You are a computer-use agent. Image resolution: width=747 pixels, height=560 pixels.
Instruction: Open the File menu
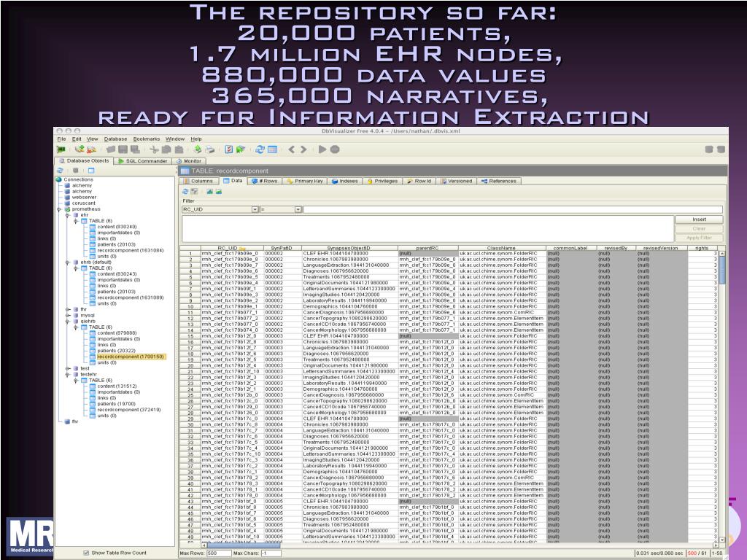pyautogui.click(x=61, y=139)
